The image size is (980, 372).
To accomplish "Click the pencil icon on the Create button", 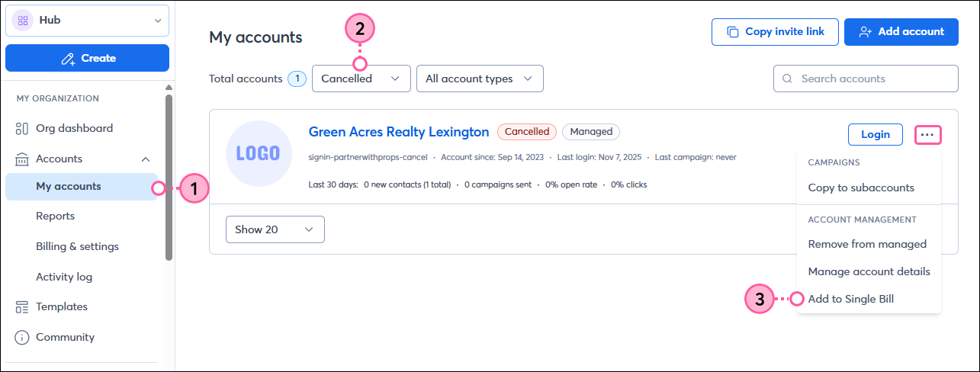I will pyautogui.click(x=68, y=58).
